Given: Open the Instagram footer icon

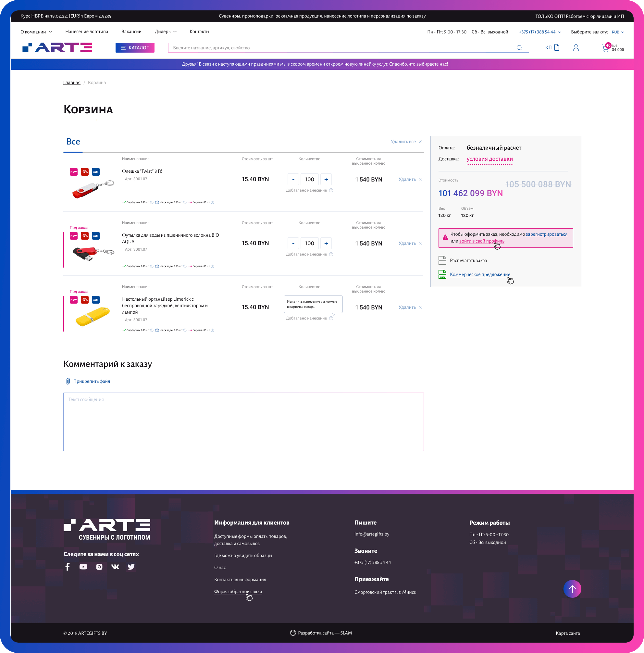Looking at the screenshot, I should pyautogui.click(x=99, y=567).
